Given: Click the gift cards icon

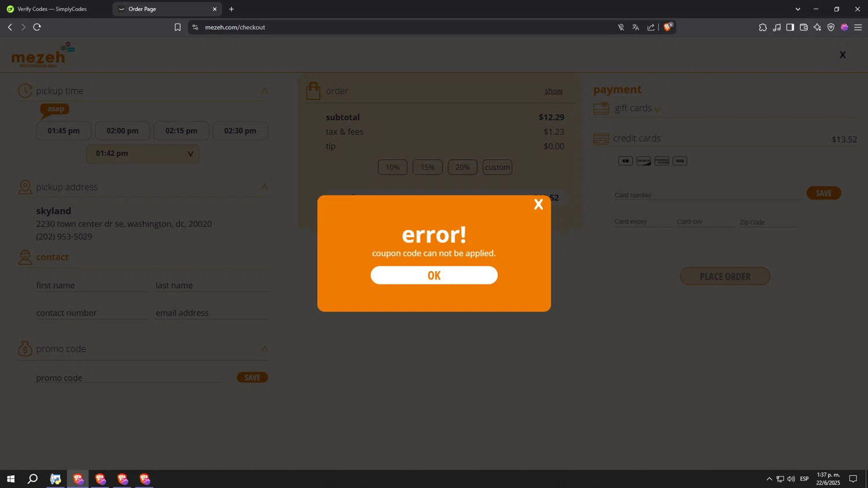Looking at the screenshot, I should [x=601, y=108].
